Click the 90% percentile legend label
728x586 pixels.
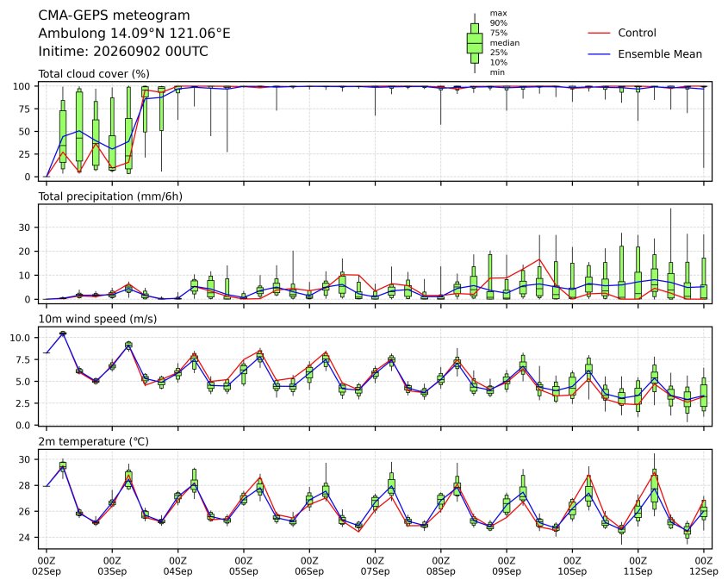pos(499,22)
